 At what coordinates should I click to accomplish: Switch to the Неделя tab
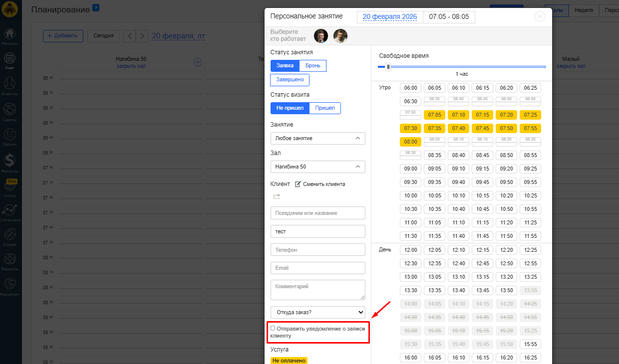584,10
